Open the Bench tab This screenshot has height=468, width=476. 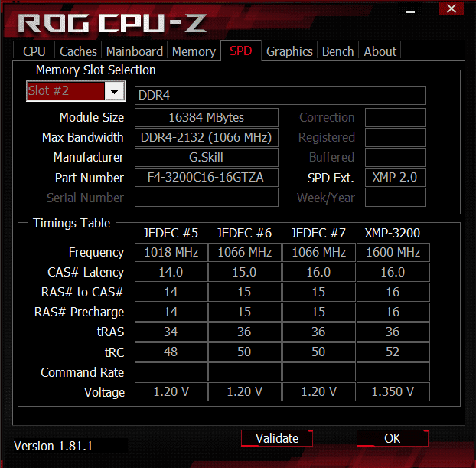(338, 51)
